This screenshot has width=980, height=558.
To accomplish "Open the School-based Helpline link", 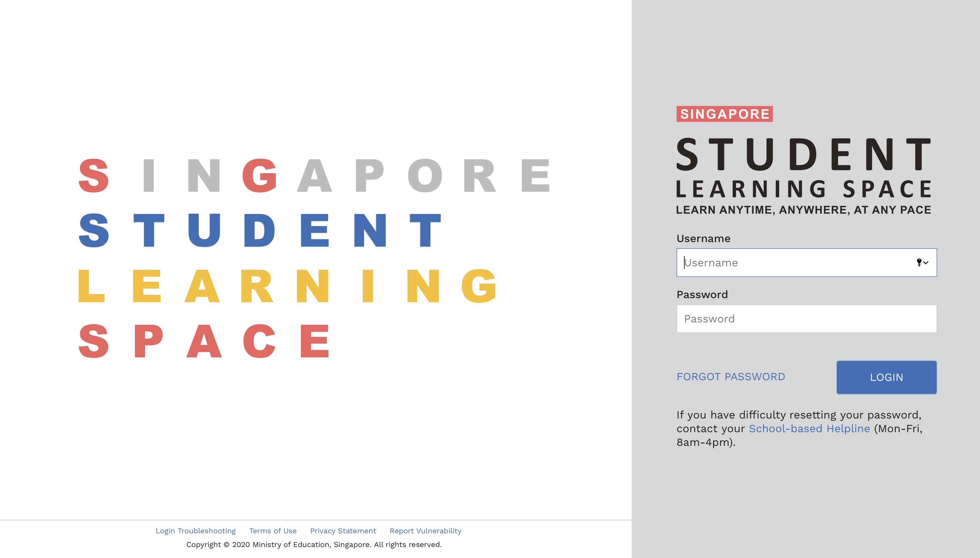I will click(x=809, y=428).
